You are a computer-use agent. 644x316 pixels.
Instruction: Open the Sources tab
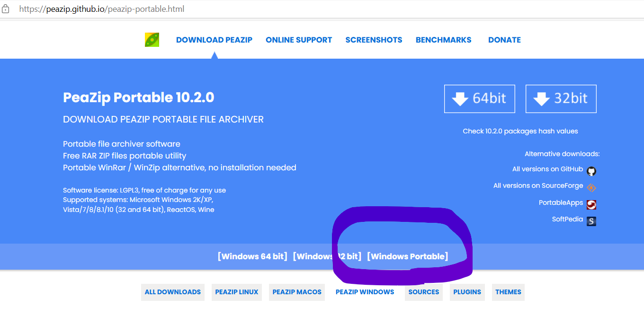[x=424, y=292]
